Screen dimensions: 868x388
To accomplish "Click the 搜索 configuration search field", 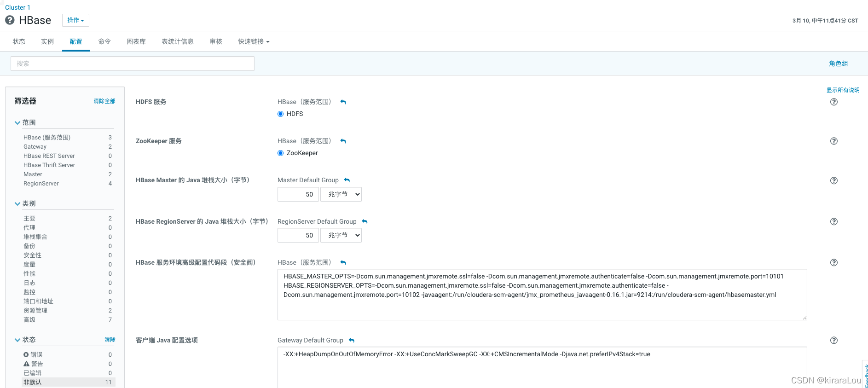I will pos(133,64).
